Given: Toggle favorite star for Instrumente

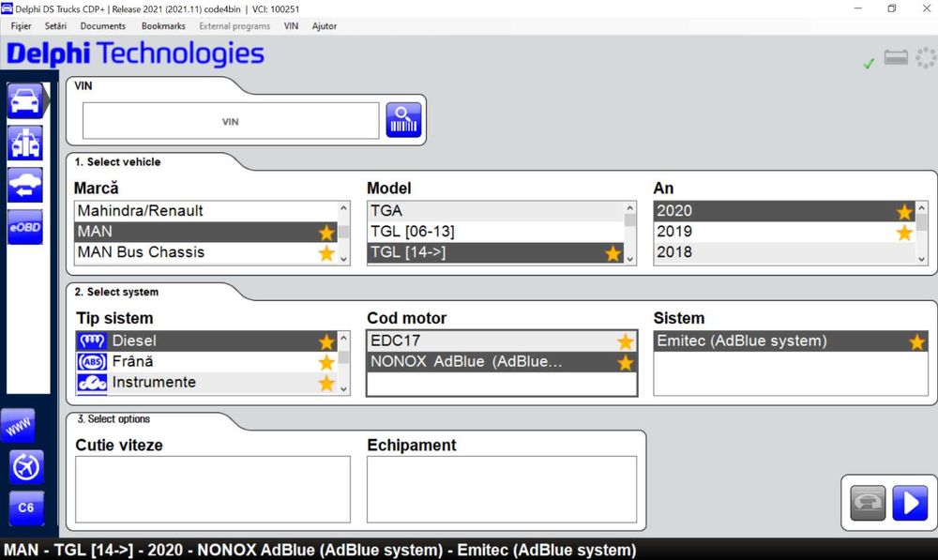Looking at the screenshot, I should click(x=326, y=383).
